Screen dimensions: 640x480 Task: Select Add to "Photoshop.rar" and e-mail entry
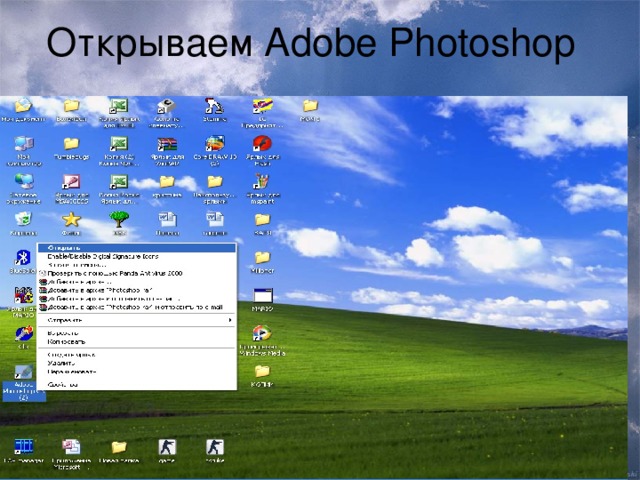(x=137, y=307)
